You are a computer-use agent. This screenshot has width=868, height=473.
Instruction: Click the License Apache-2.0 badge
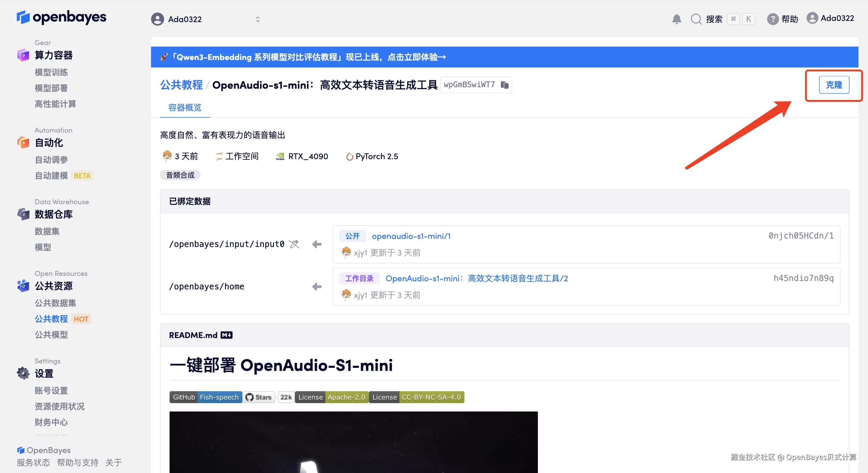coord(332,397)
